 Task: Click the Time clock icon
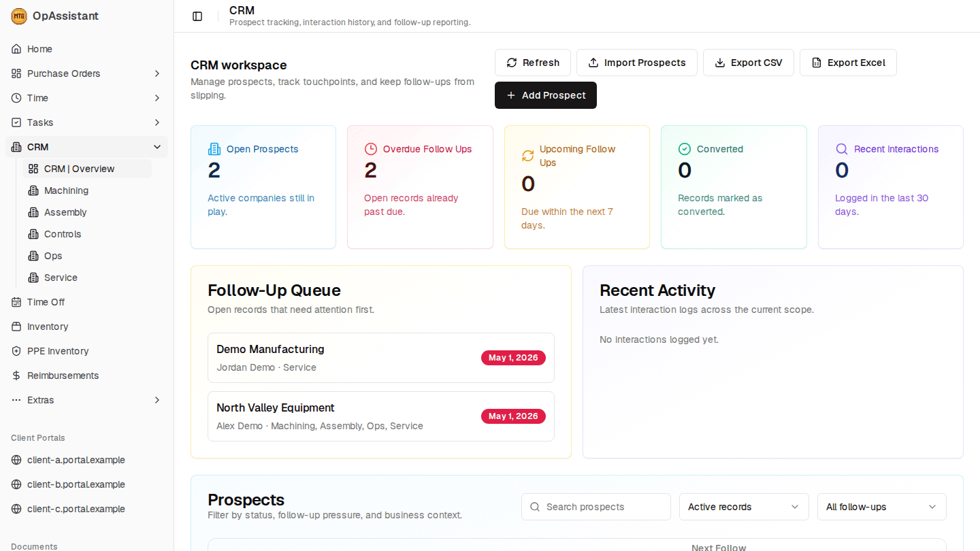[16, 98]
